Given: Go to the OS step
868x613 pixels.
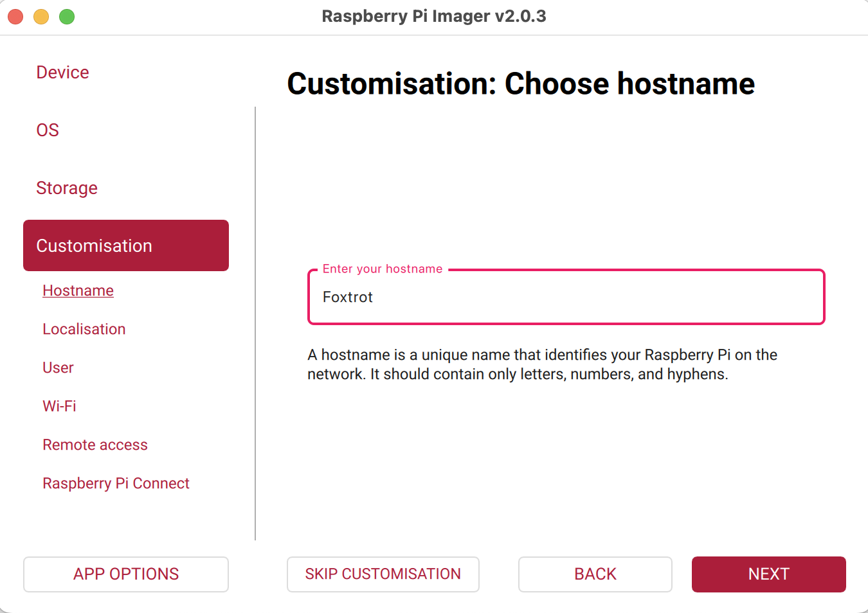Looking at the screenshot, I should click(x=48, y=130).
